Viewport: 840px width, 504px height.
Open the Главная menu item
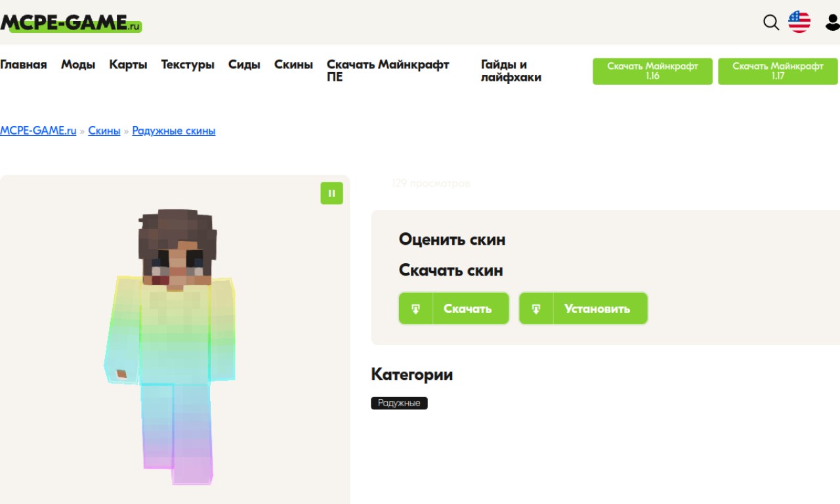coord(24,64)
